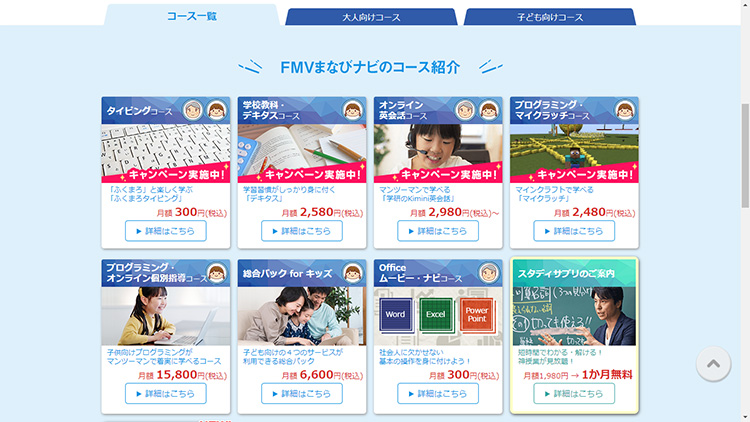This screenshot has width=750, height=422.
Task: Click the scroll-to-top arrow button
Action: click(x=713, y=364)
